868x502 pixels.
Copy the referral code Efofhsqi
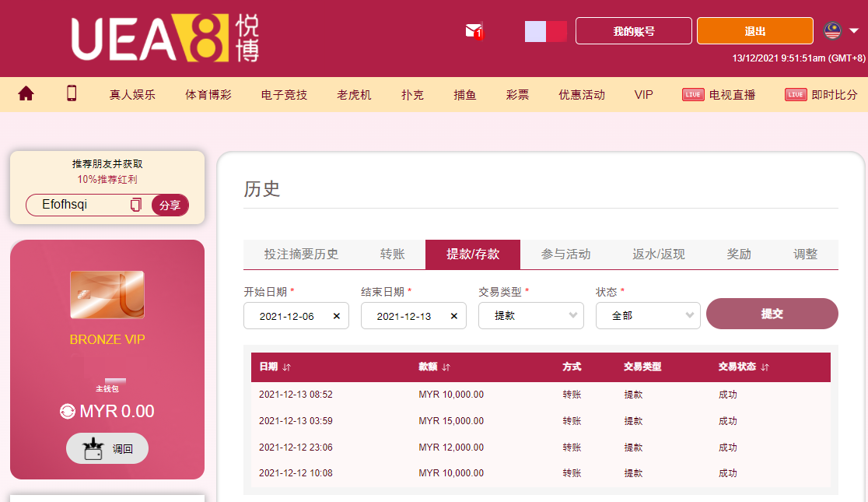tap(136, 205)
